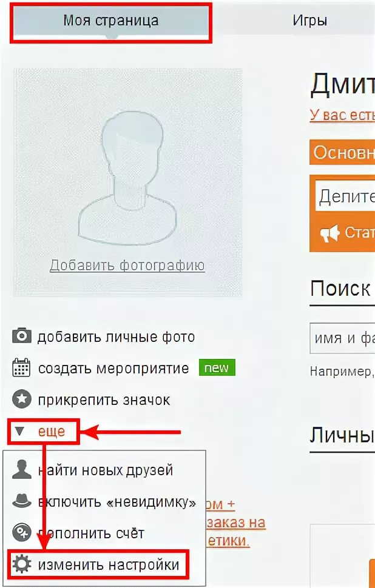Screen dimensions: 375x588
Task: Click the hat icon for invisible mode
Action: click(x=21, y=501)
